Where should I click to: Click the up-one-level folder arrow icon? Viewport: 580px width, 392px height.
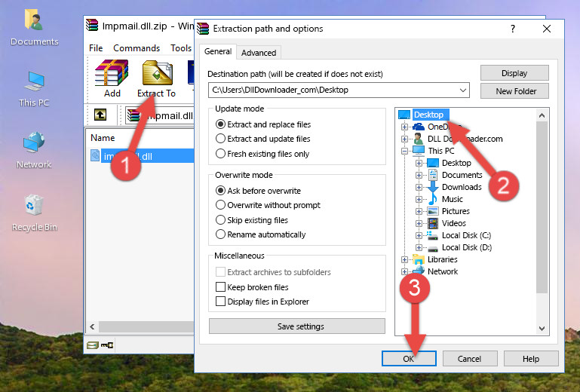tap(100, 115)
